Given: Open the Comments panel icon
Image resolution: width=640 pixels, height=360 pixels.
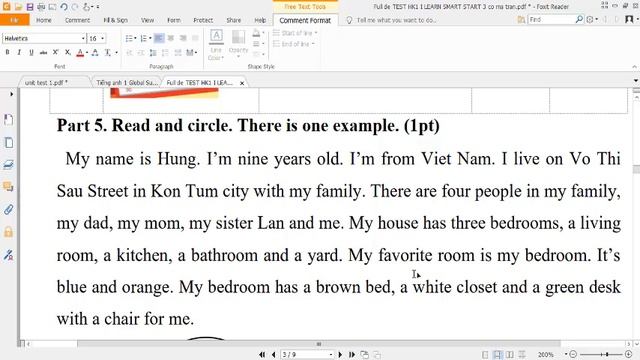Looking at the screenshot, I should pos(9,187).
